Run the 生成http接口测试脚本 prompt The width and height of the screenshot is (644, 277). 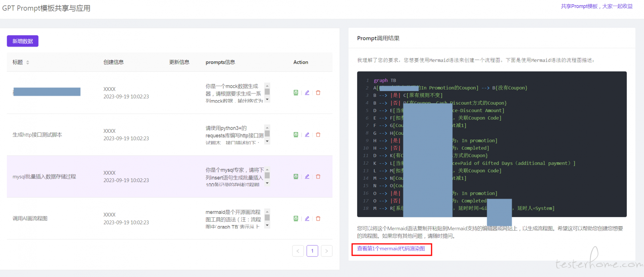click(296, 134)
